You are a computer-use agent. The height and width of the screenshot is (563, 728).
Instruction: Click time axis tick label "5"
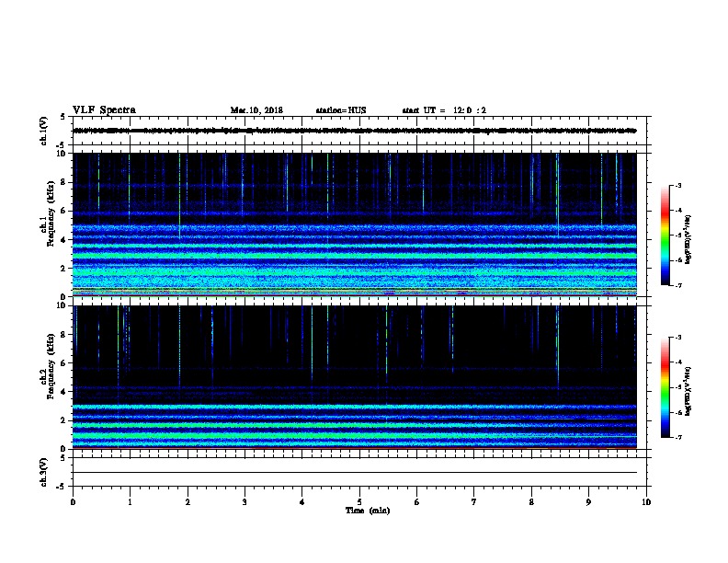point(359,502)
